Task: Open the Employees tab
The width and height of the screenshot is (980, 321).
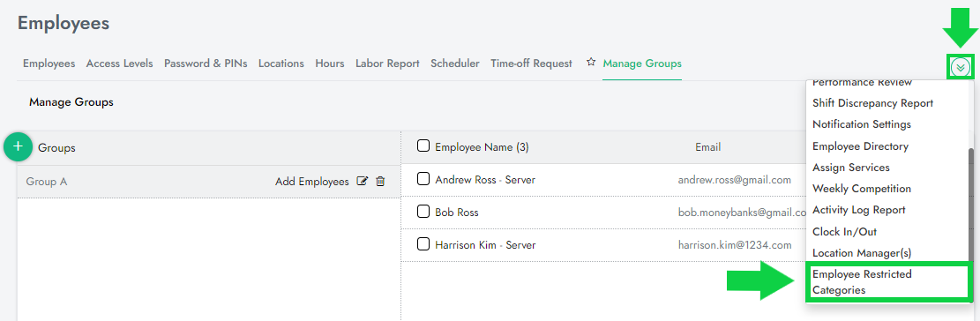Action: pyautogui.click(x=49, y=63)
